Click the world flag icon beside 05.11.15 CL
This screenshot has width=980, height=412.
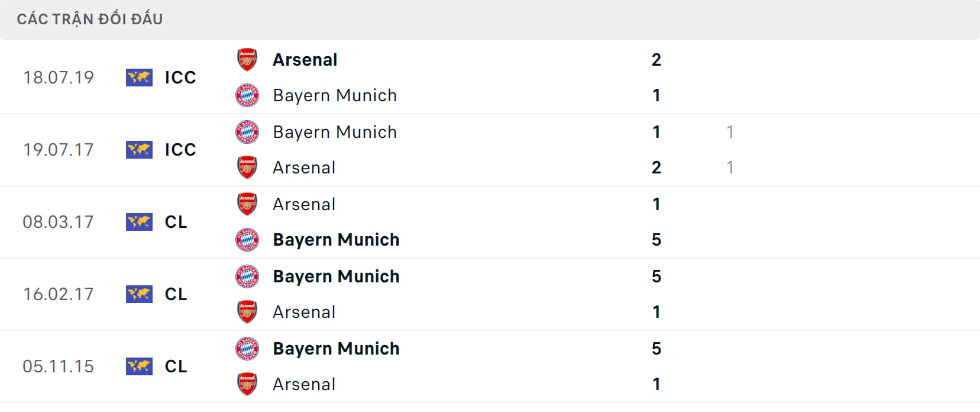[139, 366]
